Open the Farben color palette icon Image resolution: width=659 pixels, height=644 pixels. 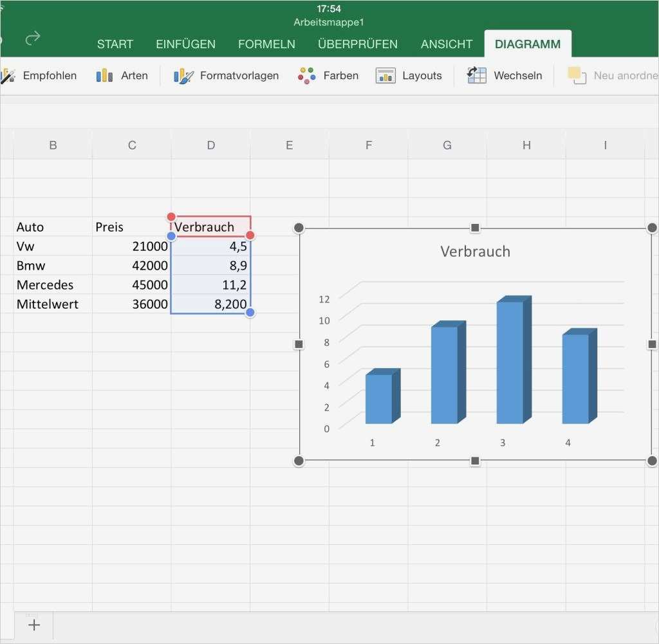tap(306, 76)
